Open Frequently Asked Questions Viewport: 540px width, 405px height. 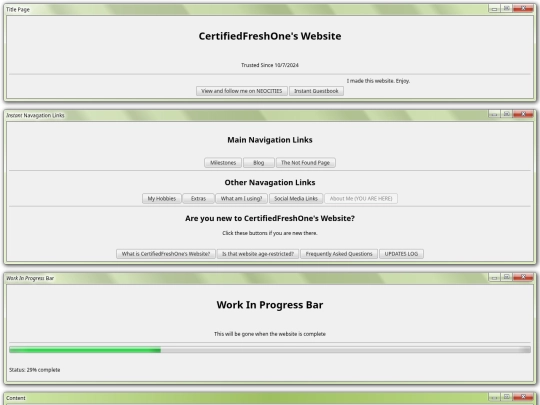click(339, 254)
